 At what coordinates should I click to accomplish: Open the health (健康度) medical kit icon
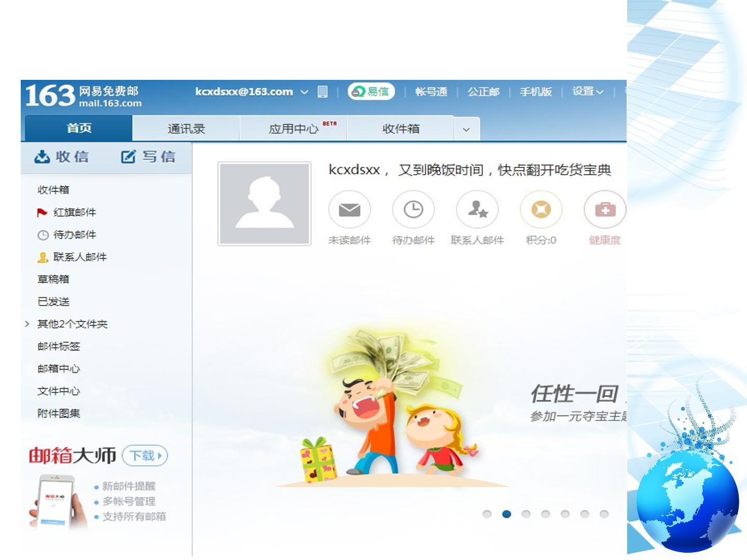tap(605, 209)
